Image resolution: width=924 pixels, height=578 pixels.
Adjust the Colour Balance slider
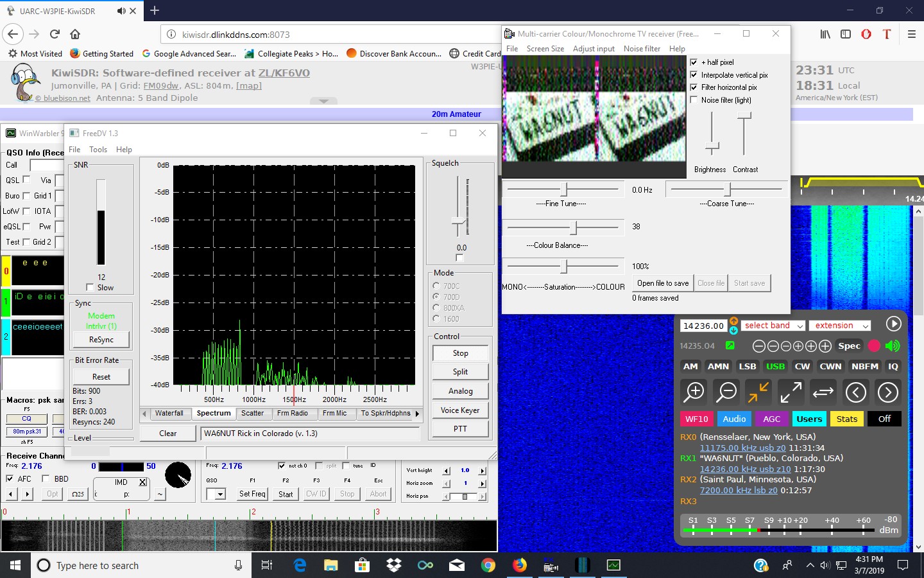(x=574, y=227)
